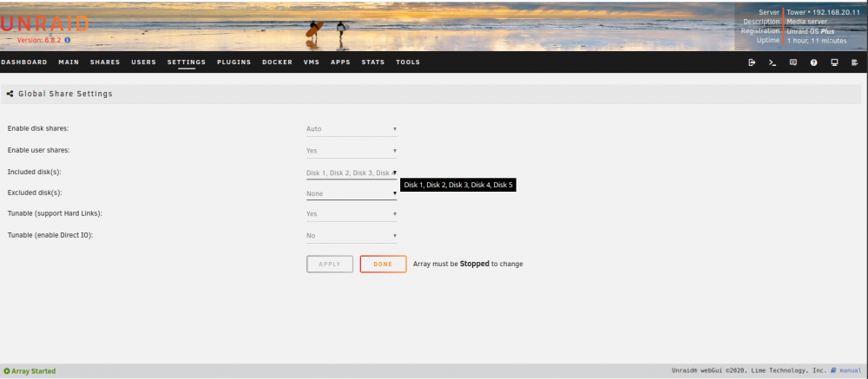The width and height of the screenshot is (868, 379).
Task: Open the enable Direct IO tunable dropdown
Action: click(x=352, y=236)
